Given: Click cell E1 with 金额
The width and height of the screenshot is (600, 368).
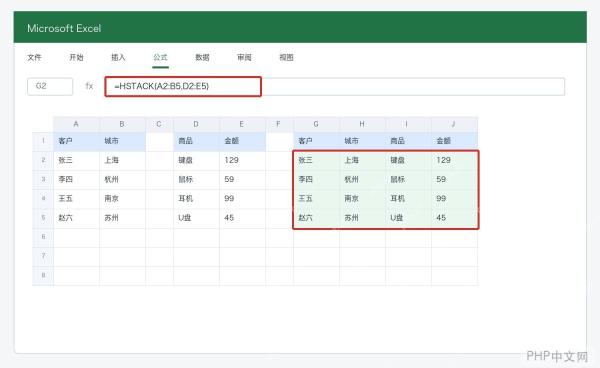Looking at the screenshot, I should tap(242, 141).
